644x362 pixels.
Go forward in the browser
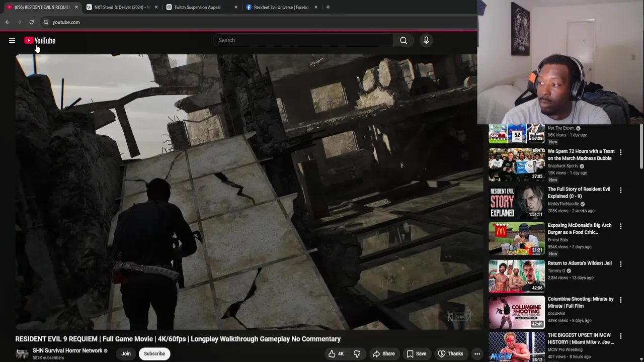coord(20,22)
